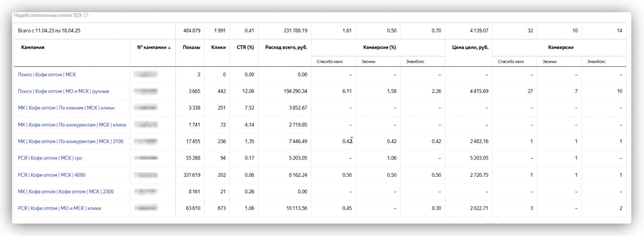Click CTR value 12.06

248,91
